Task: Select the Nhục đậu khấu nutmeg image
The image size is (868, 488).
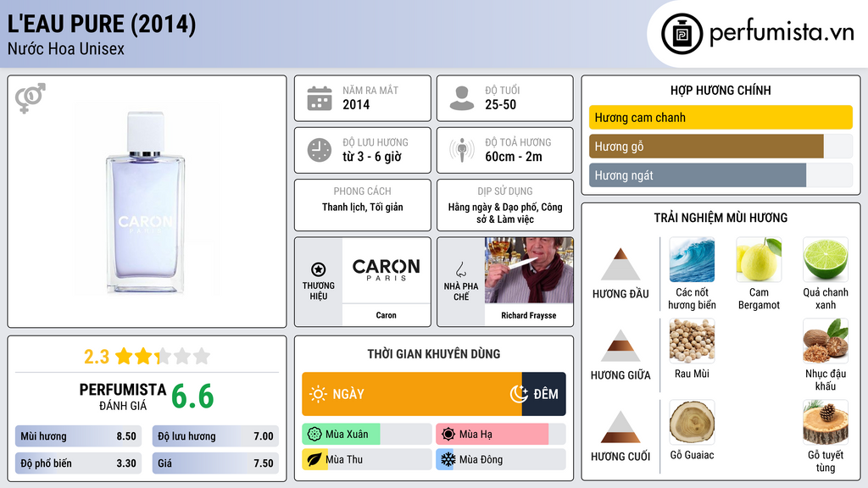Action: click(826, 341)
